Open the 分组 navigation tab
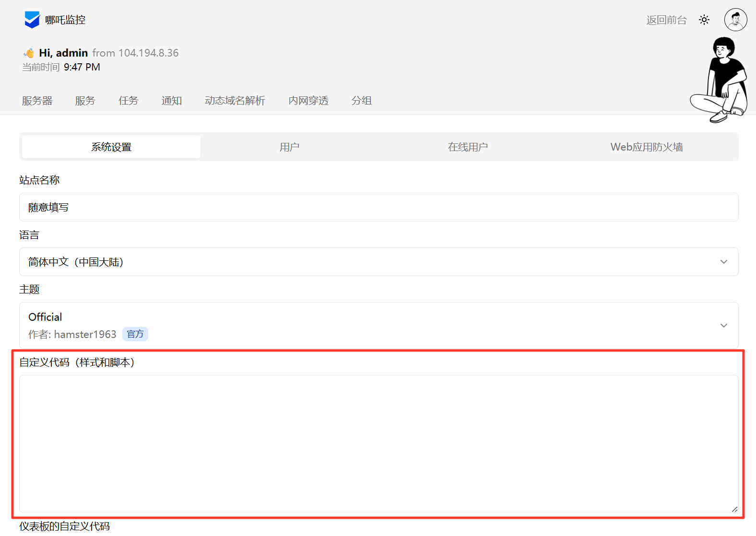This screenshot has height=536, width=756. coord(362,101)
